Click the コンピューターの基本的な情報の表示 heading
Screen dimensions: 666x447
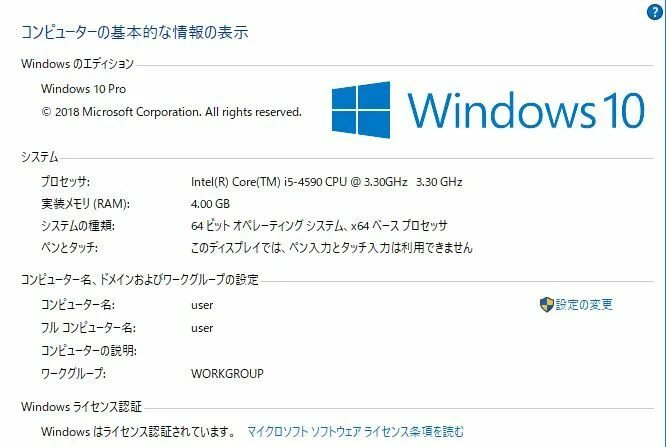[x=135, y=32]
